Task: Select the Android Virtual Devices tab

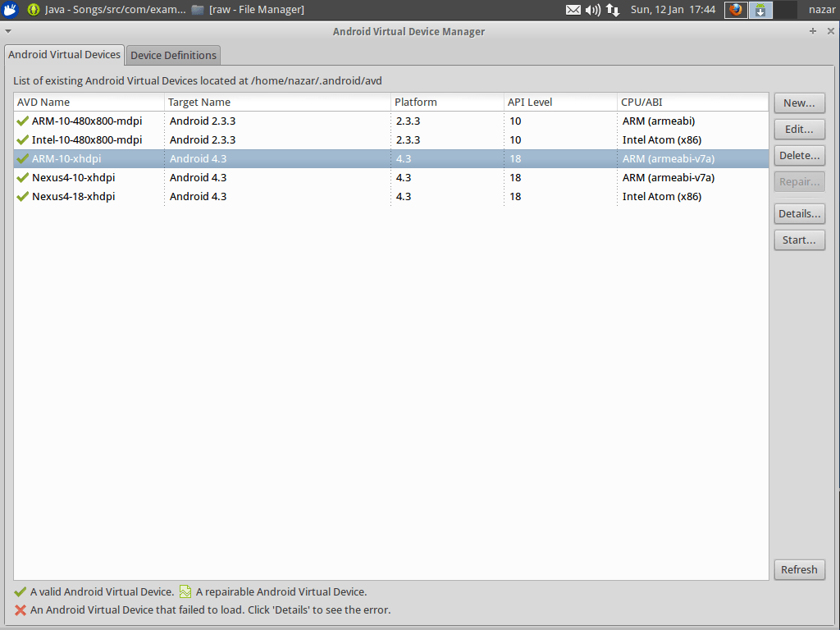Action: (x=64, y=55)
